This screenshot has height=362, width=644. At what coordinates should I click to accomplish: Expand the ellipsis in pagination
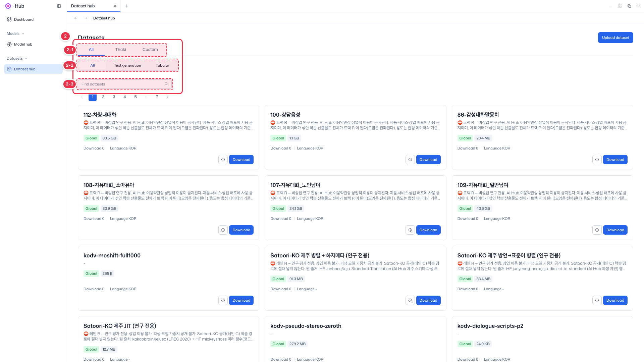pos(146,97)
